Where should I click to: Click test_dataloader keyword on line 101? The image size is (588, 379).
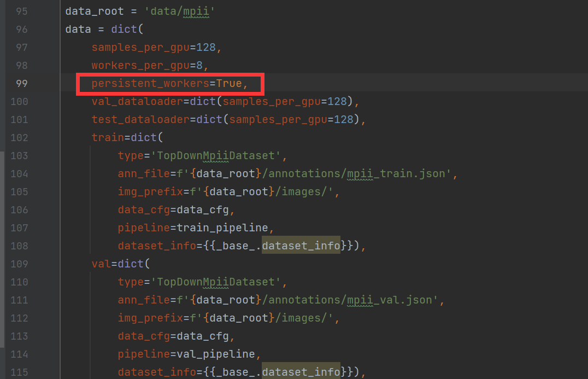tap(140, 119)
